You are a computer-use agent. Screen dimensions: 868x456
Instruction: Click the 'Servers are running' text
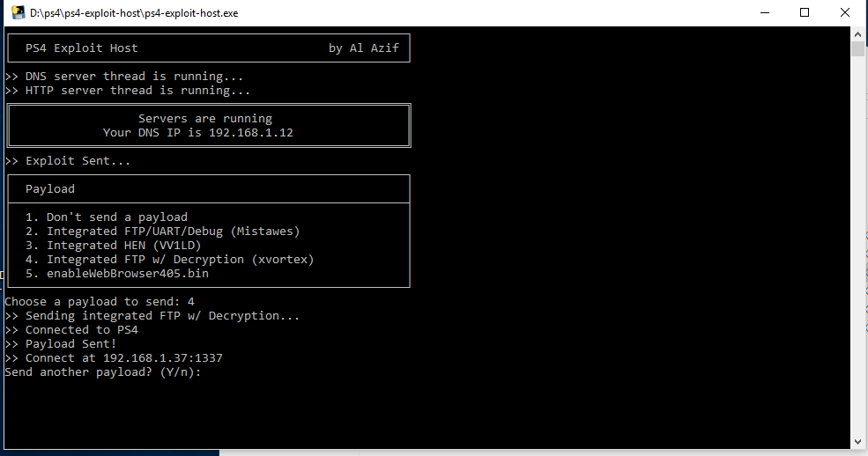[205, 118]
